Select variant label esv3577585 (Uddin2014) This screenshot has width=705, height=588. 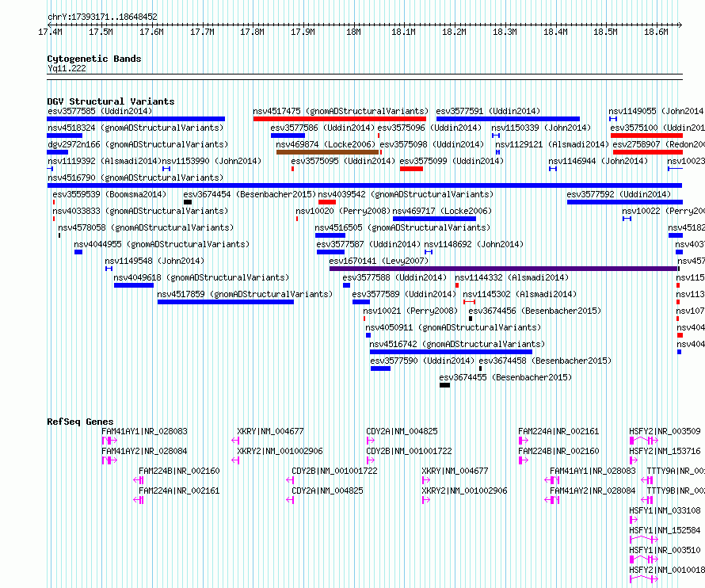(x=100, y=111)
